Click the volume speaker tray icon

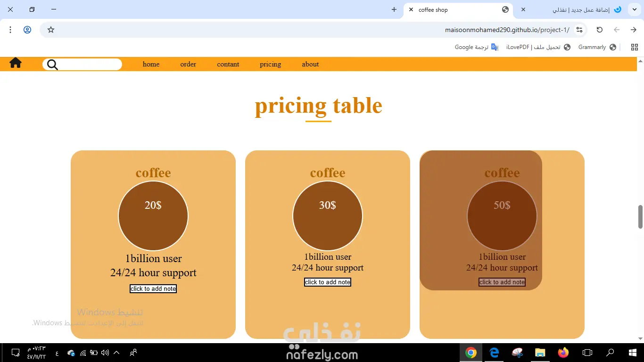tap(105, 353)
